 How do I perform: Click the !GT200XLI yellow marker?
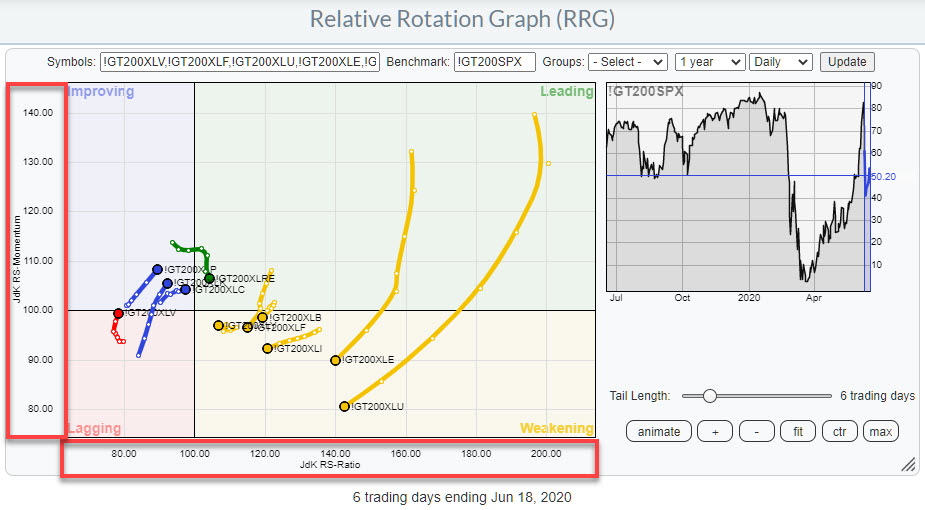tap(268, 348)
